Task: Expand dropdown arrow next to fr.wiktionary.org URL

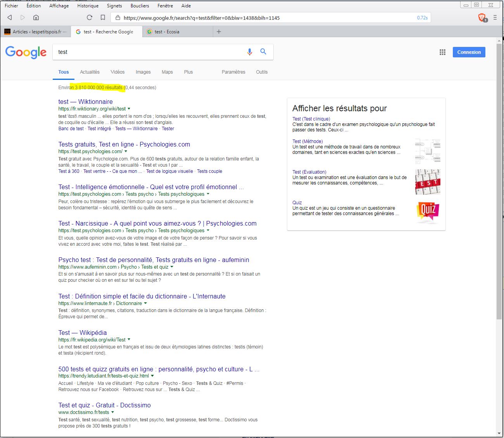Action: click(x=129, y=109)
